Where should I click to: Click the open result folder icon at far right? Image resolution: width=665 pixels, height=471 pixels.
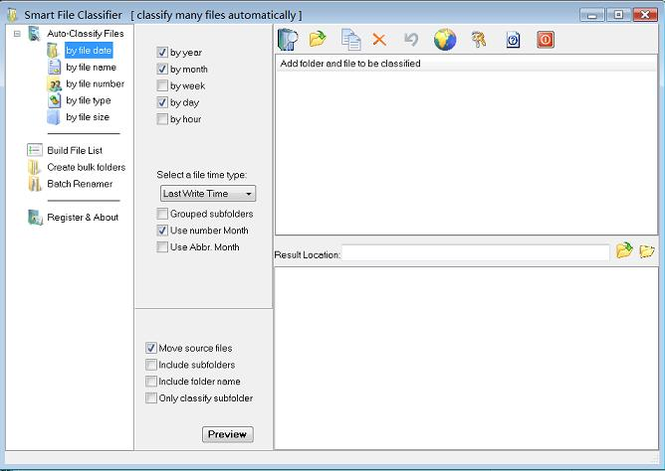pyautogui.click(x=647, y=251)
